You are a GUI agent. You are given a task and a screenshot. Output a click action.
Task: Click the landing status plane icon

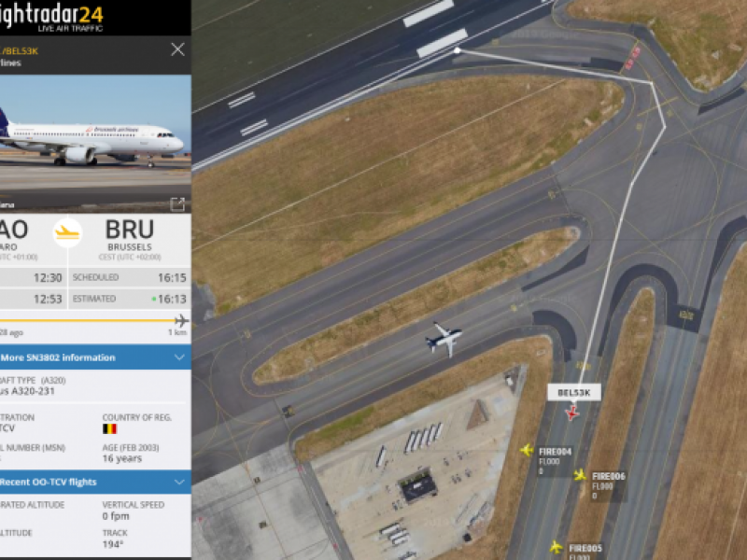pos(67,232)
